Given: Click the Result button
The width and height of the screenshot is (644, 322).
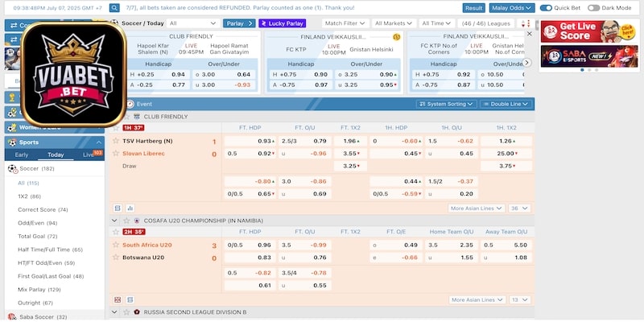Looking at the screenshot, I should coord(473,8).
